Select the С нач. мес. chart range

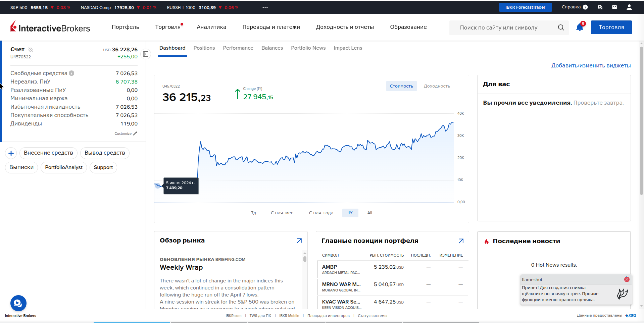283,213
